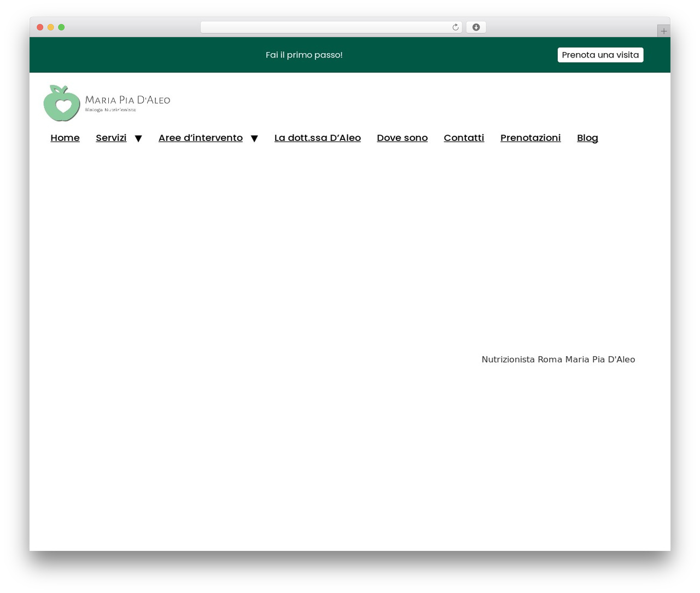The width and height of the screenshot is (700, 593).
Task: Expand the Aree d'intervento submenu arrow
Action: (254, 138)
